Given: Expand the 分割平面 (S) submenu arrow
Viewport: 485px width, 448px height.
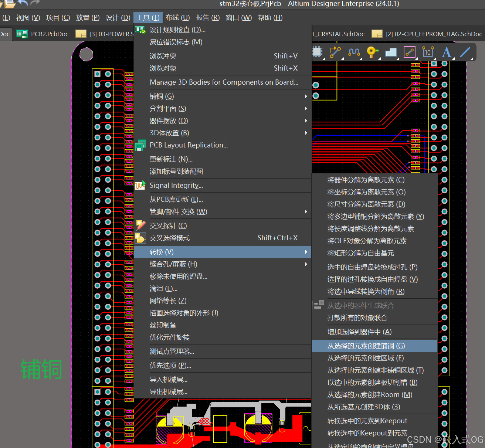Looking at the screenshot, I should (306, 108).
